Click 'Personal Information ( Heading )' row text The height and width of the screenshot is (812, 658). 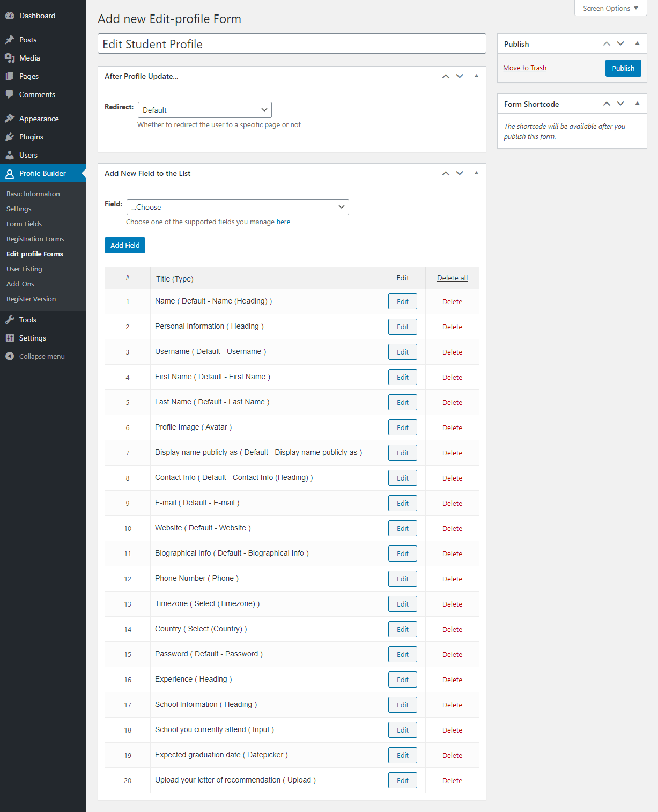pos(209,326)
